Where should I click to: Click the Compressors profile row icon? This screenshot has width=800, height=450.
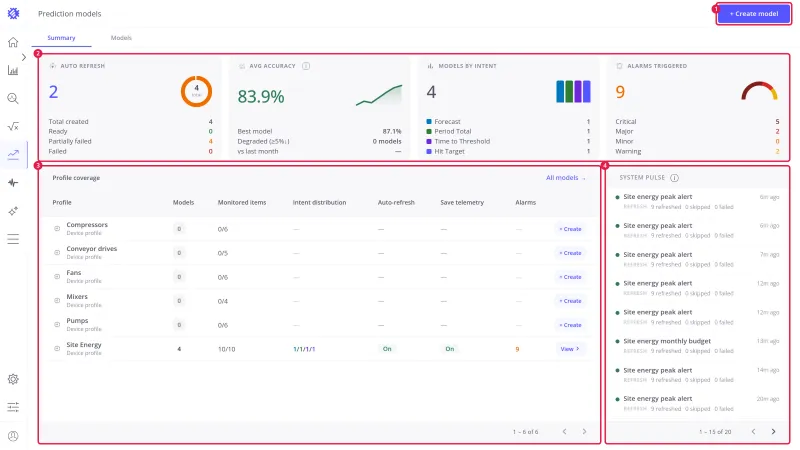click(57, 229)
